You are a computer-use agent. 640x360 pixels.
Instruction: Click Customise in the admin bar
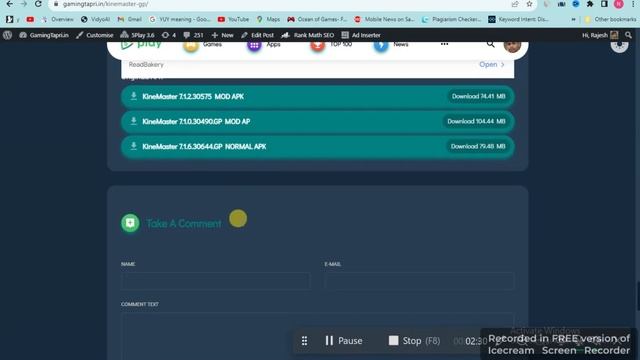95,35
